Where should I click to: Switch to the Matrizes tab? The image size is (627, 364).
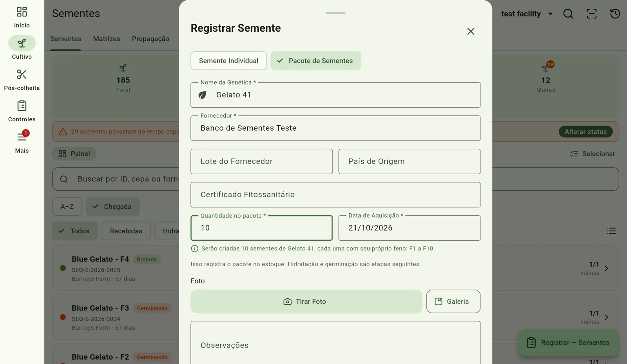tap(107, 39)
